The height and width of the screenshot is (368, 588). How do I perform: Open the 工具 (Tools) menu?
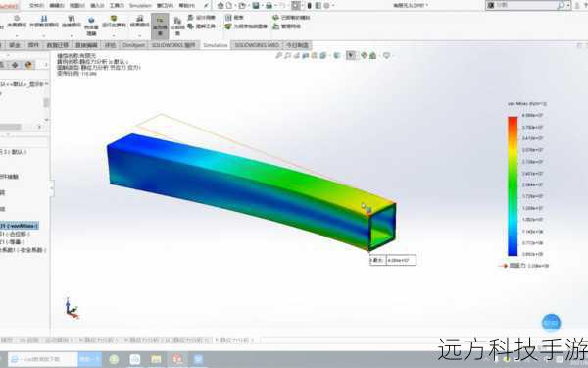(117, 5)
